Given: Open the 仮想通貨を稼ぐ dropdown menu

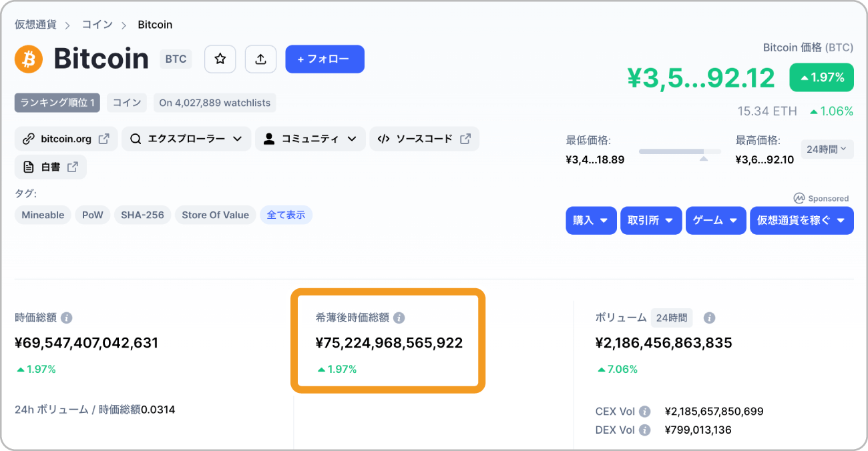Looking at the screenshot, I should [802, 220].
